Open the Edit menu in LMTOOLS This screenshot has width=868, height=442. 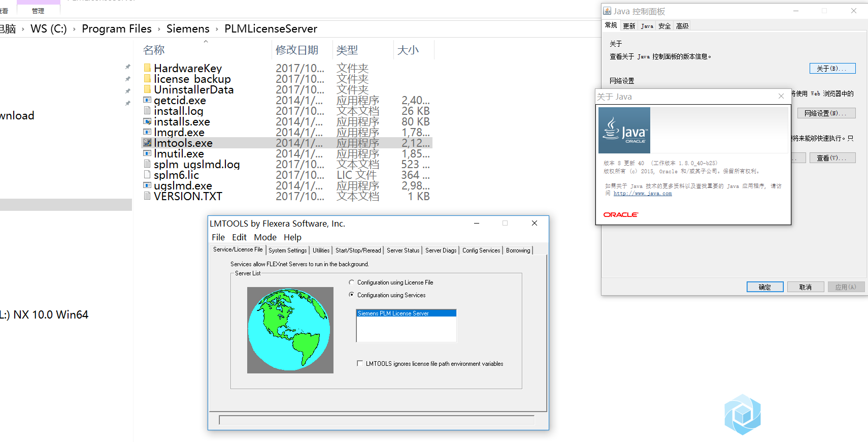point(239,237)
